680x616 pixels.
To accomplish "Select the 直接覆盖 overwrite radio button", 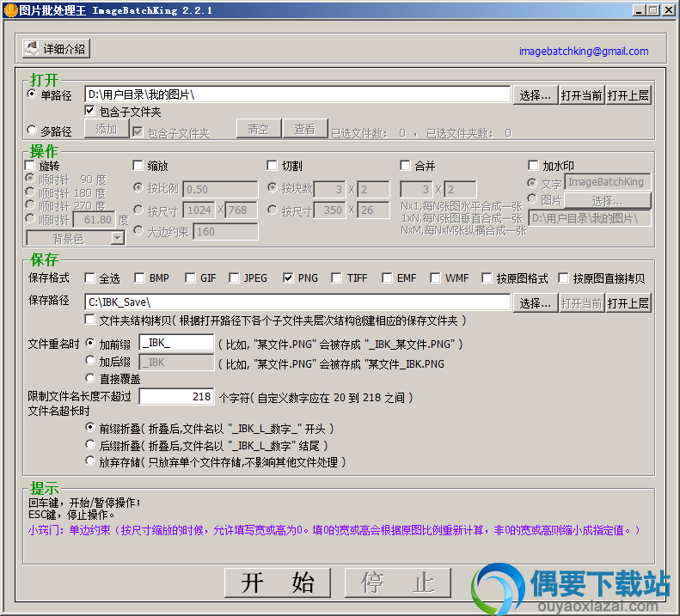I will (90, 377).
